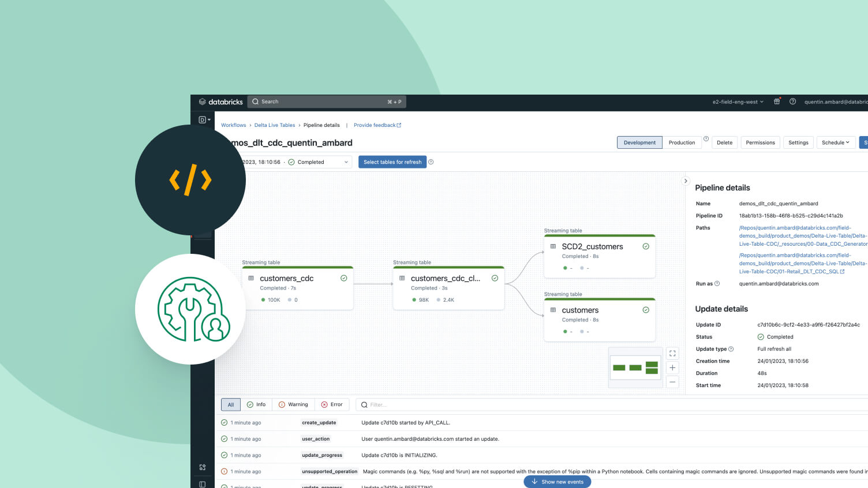
Task: Click the Search box in top bar
Action: [x=327, y=102]
